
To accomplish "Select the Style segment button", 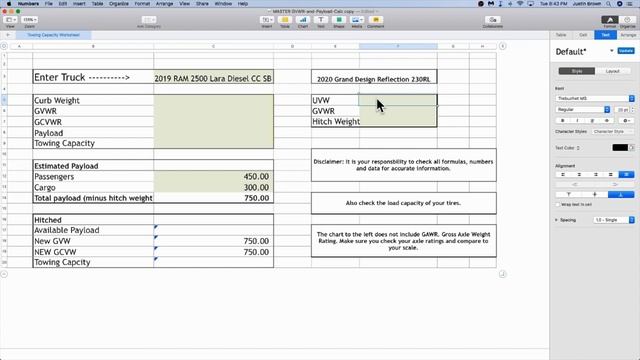I will 577,71.
